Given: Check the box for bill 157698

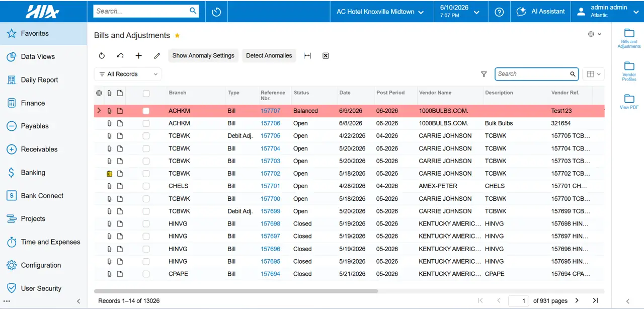Looking at the screenshot, I should coord(146,224).
